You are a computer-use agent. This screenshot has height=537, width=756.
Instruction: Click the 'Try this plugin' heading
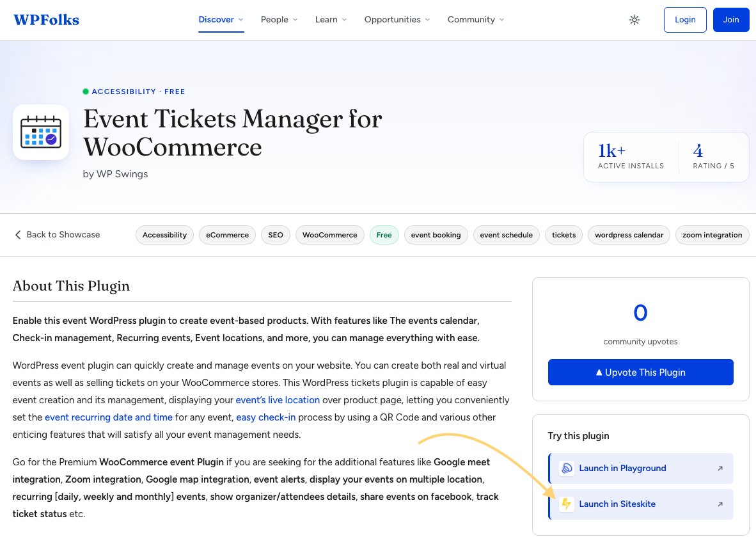[x=579, y=436]
